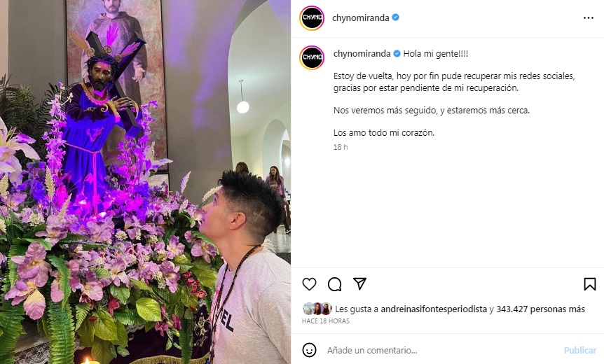
Task: Click the header Chyno profile avatar
Action: click(312, 17)
